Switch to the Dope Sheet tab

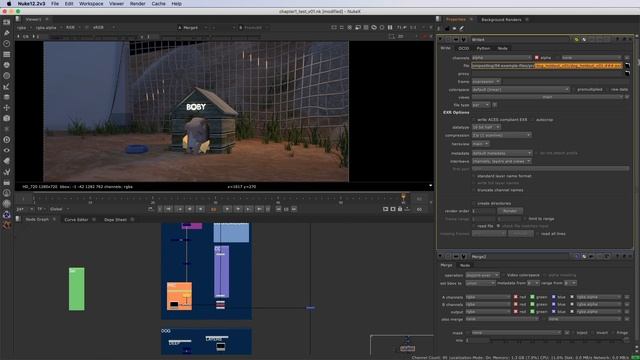tap(116, 220)
